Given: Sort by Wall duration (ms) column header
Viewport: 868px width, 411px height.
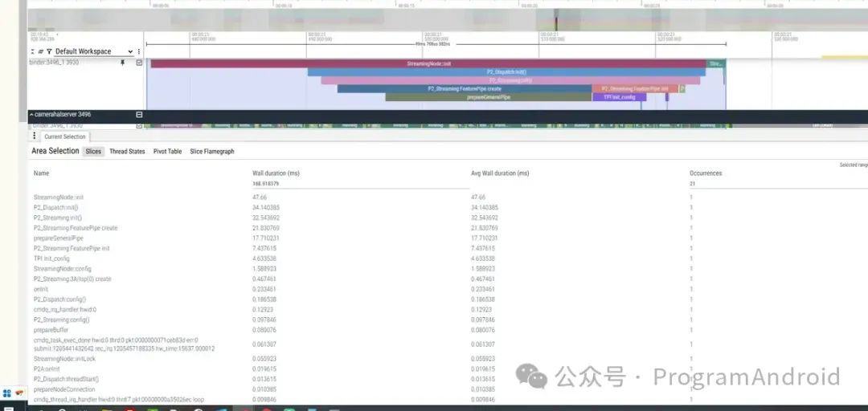Looking at the screenshot, I should pyautogui.click(x=276, y=173).
